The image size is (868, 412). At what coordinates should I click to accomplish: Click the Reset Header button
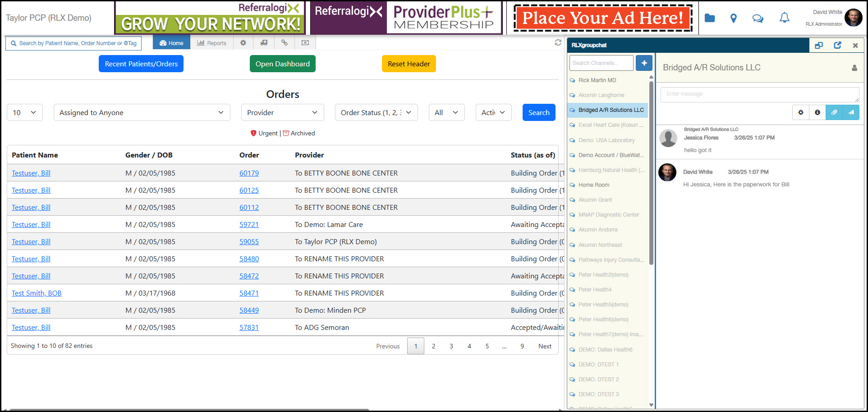pos(409,64)
